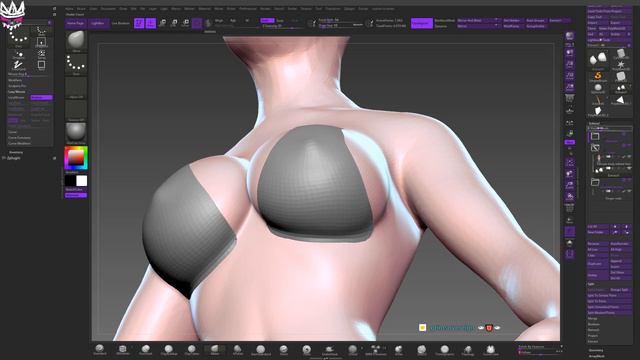Select the first subtool folder row
Viewport: 640px width, 360px height.
(610, 136)
